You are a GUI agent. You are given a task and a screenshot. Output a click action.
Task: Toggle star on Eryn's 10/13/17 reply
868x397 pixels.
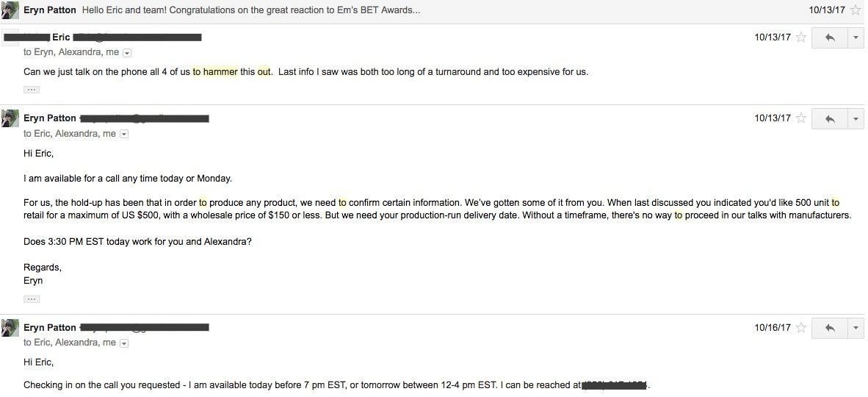801,118
